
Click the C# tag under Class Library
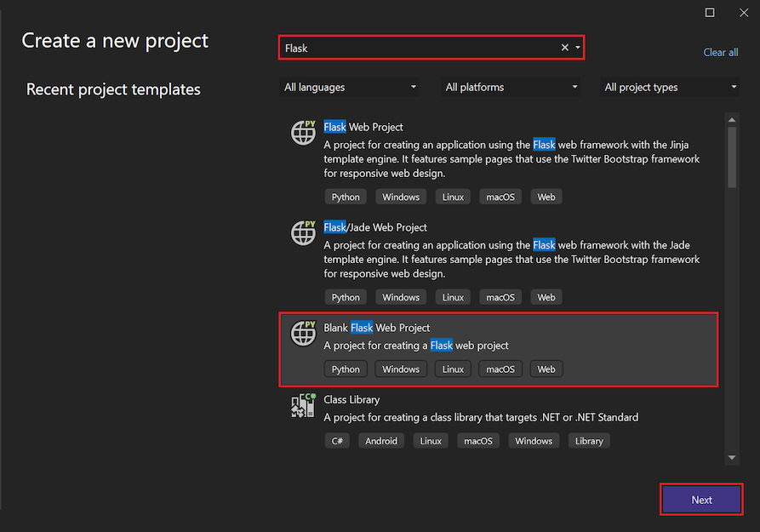(x=337, y=440)
